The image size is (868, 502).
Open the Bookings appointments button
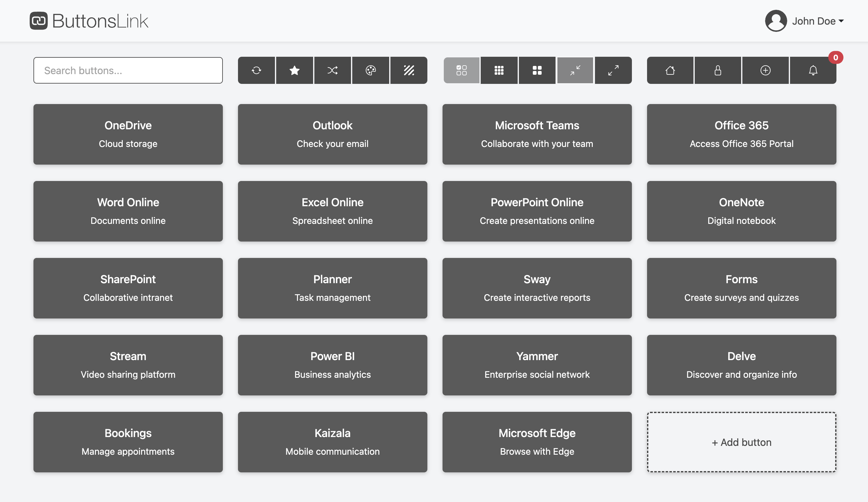(128, 442)
